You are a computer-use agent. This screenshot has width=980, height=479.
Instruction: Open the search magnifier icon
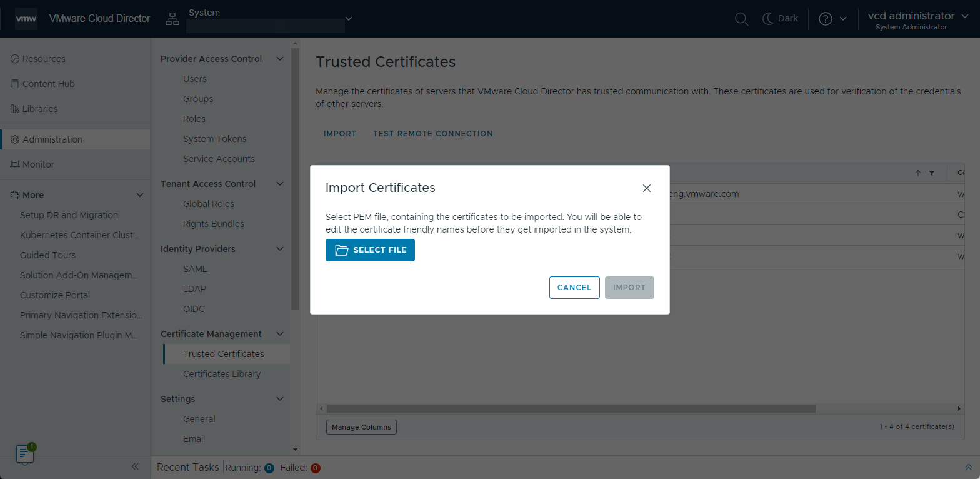pos(741,19)
